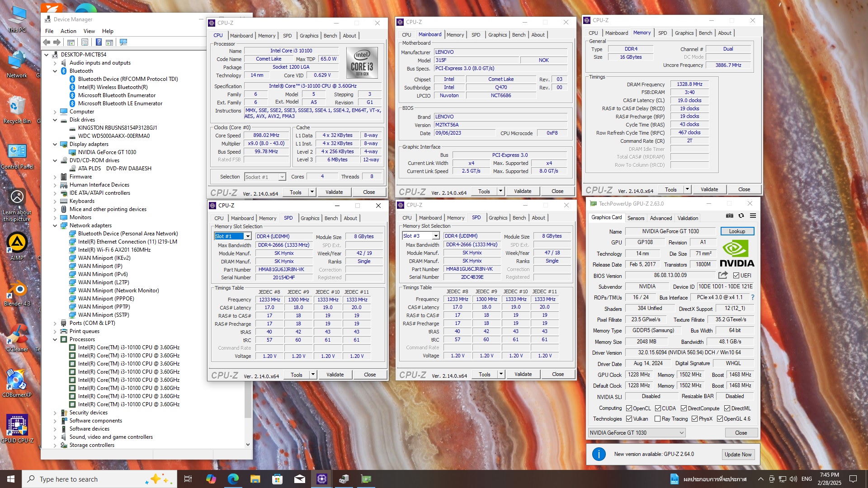Screen dimensions: 868x488
Task: Click the NVIDIA logo in GPU-Z
Action: (x=737, y=253)
